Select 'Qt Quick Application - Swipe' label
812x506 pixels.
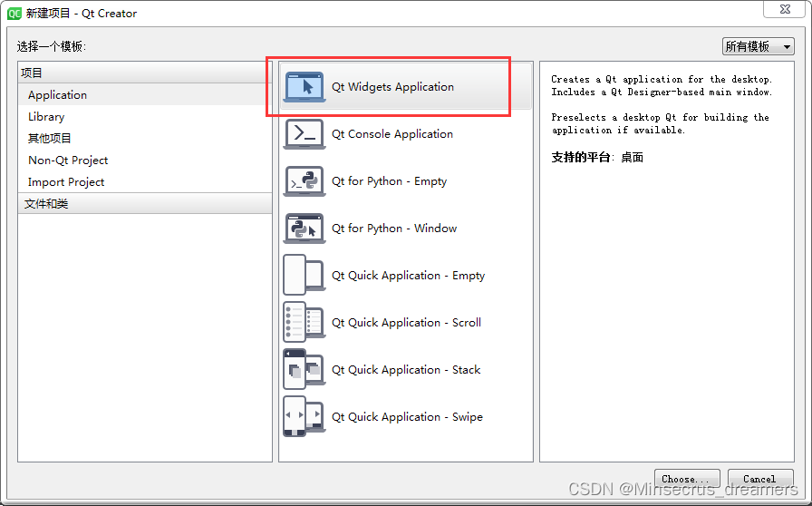click(x=407, y=417)
